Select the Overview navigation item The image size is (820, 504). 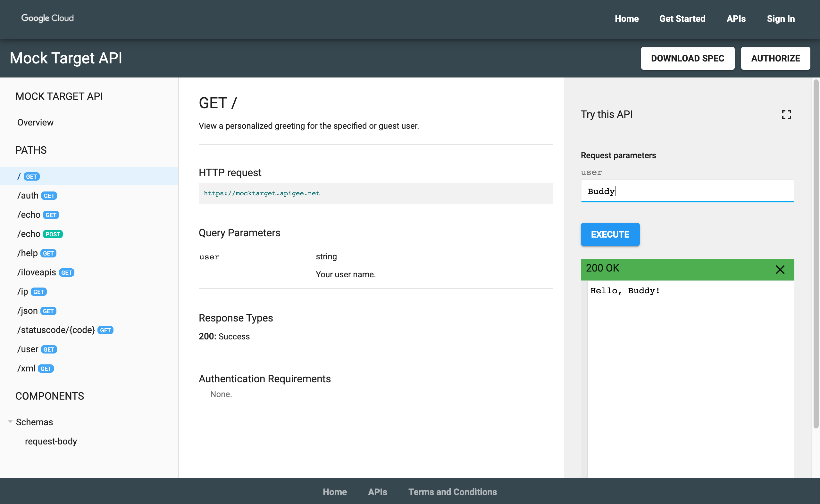(35, 122)
